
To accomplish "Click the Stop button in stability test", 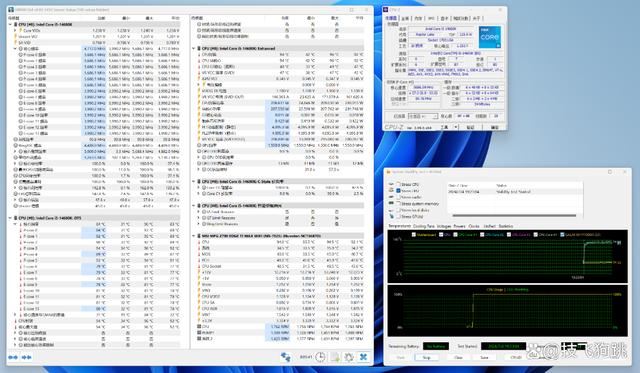I will pyautogui.click(x=427, y=357).
